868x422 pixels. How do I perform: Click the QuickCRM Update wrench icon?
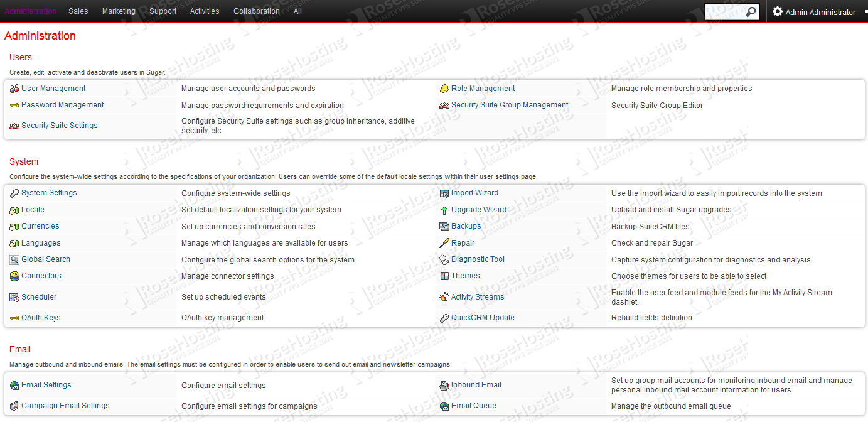444,318
